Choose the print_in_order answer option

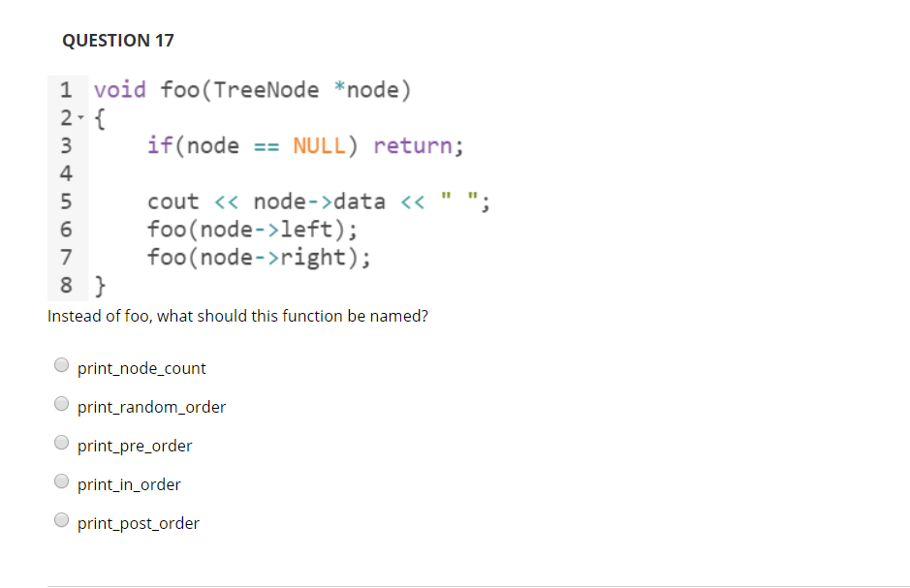(61, 480)
